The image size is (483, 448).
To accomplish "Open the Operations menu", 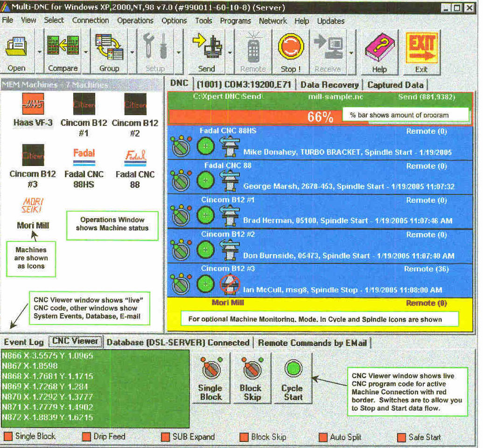I will (135, 21).
